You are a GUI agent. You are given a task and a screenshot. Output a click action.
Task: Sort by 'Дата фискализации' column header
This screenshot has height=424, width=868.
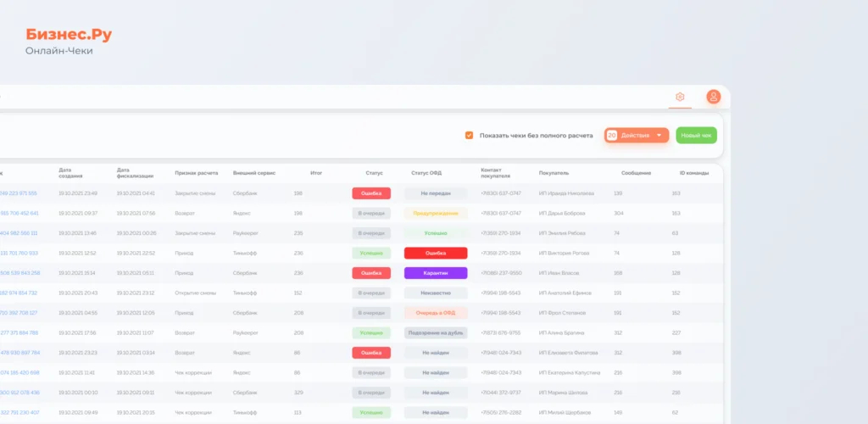coord(136,173)
